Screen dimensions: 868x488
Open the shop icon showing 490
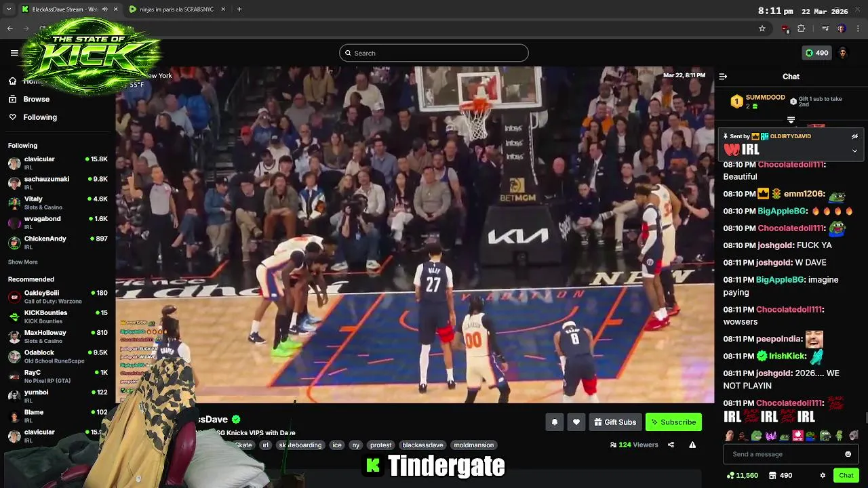[781, 476]
